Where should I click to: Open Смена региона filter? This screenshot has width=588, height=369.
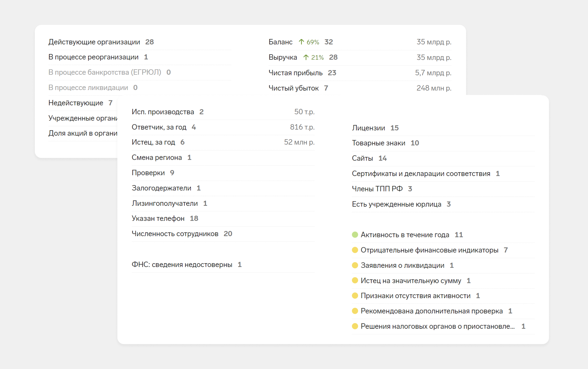[223, 158]
